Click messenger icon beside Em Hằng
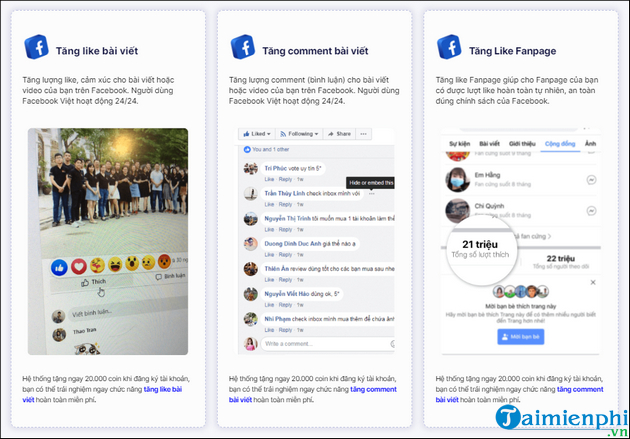The image size is (630, 439). 591,180
